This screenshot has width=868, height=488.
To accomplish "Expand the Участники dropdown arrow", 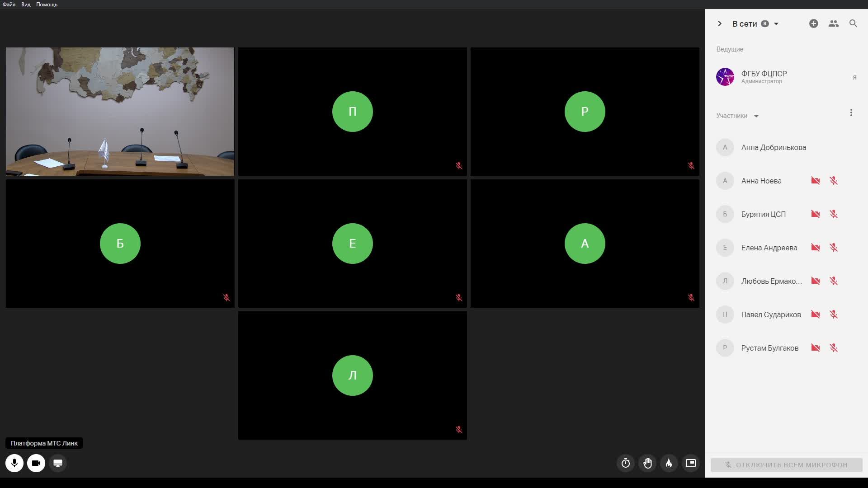I will [756, 116].
